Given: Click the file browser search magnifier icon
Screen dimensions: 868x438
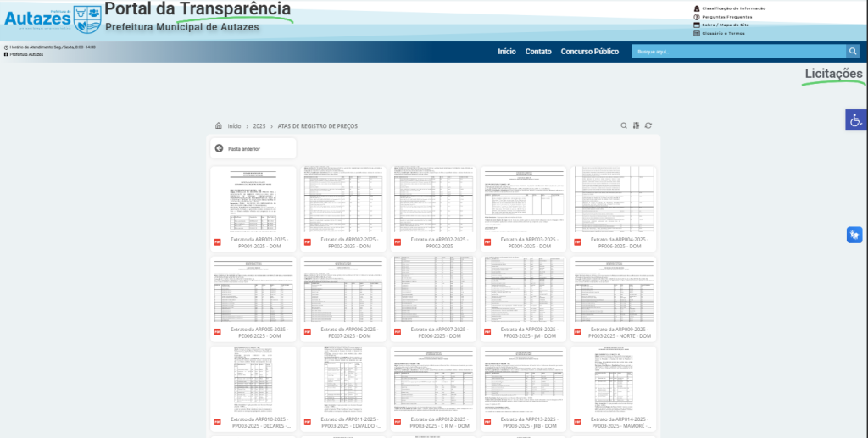Looking at the screenshot, I should (x=624, y=125).
